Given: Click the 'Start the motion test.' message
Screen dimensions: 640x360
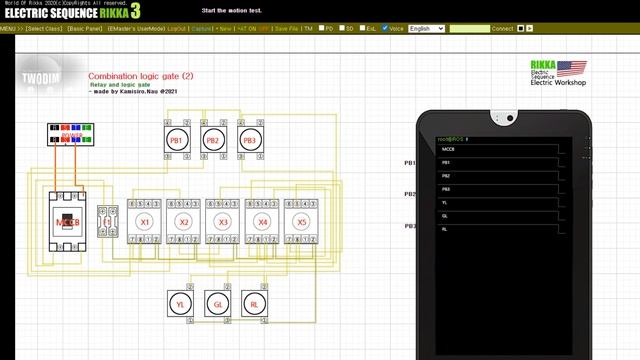Looking at the screenshot, I should tap(231, 11).
